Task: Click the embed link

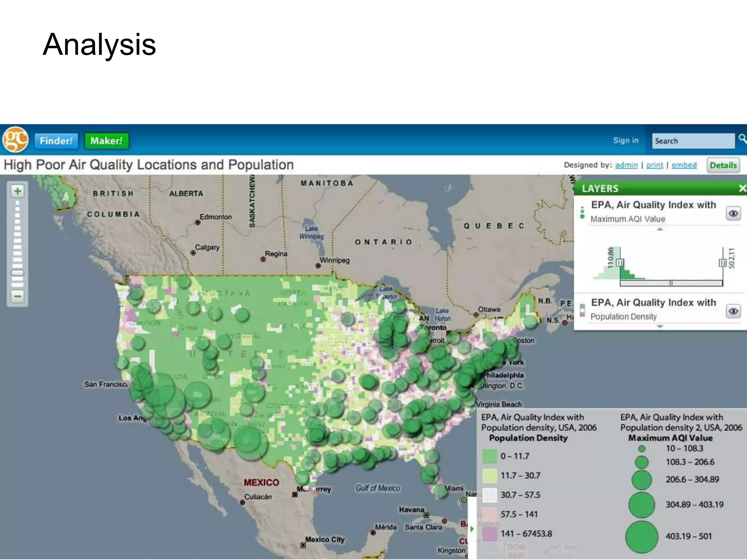Action: tap(684, 165)
